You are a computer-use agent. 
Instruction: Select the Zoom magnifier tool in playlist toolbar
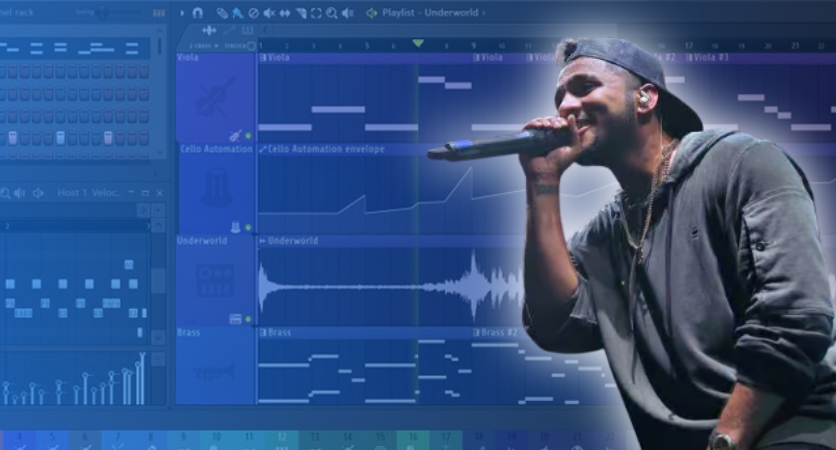point(331,13)
